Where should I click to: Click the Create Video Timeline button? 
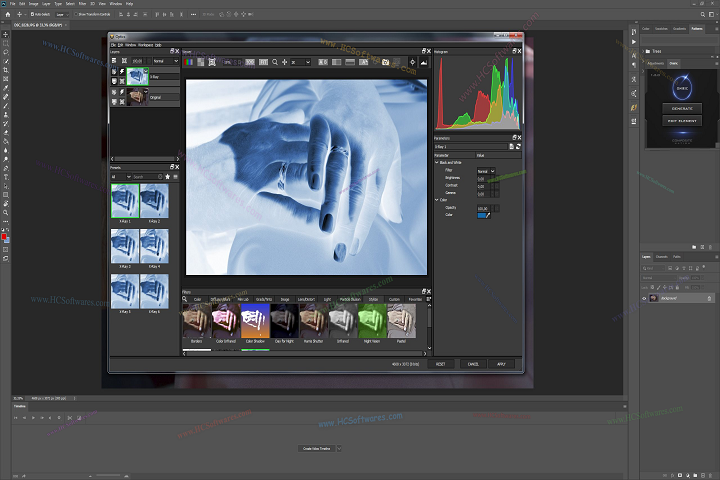click(x=317, y=448)
